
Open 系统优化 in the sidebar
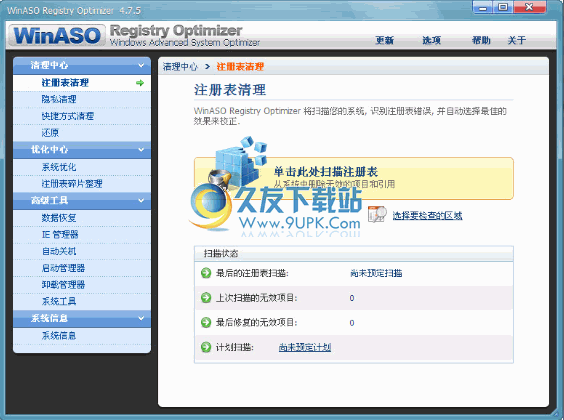[x=82, y=167]
